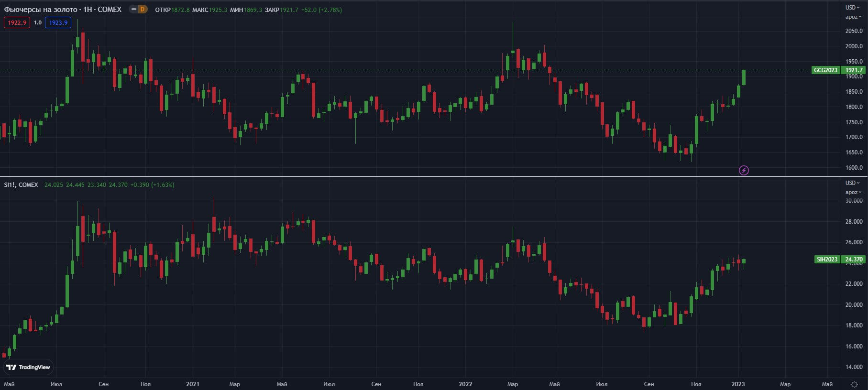The image size is (868, 390).
Task: Click the silver open value 24.025
Action: pyautogui.click(x=54, y=184)
